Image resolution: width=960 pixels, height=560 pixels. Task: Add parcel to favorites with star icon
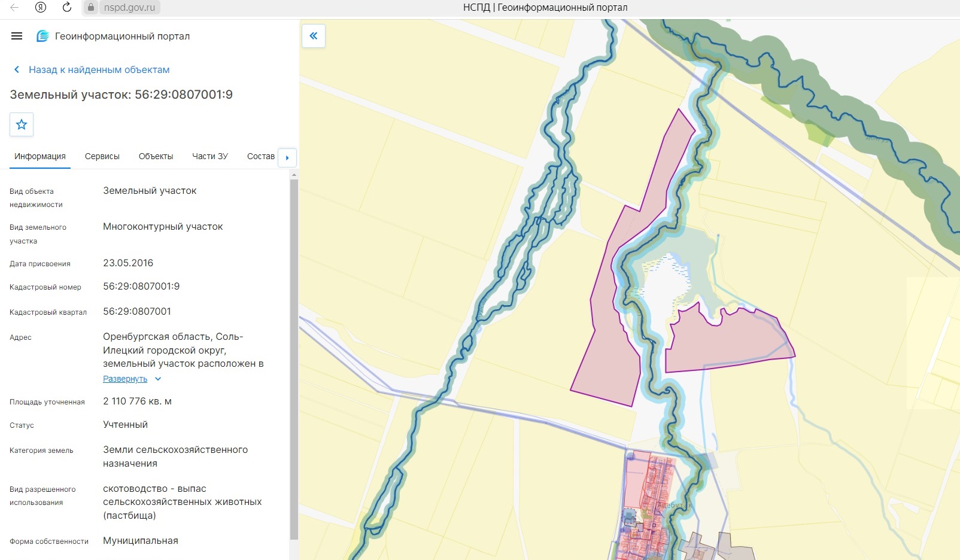point(22,124)
